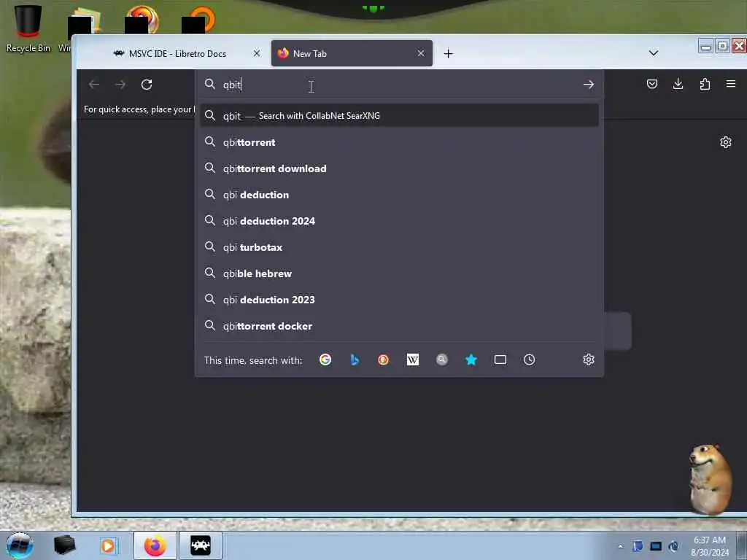Close the New Tab tab
The width and height of the screenshot is (747, 560).
click(x=421, y=53)
